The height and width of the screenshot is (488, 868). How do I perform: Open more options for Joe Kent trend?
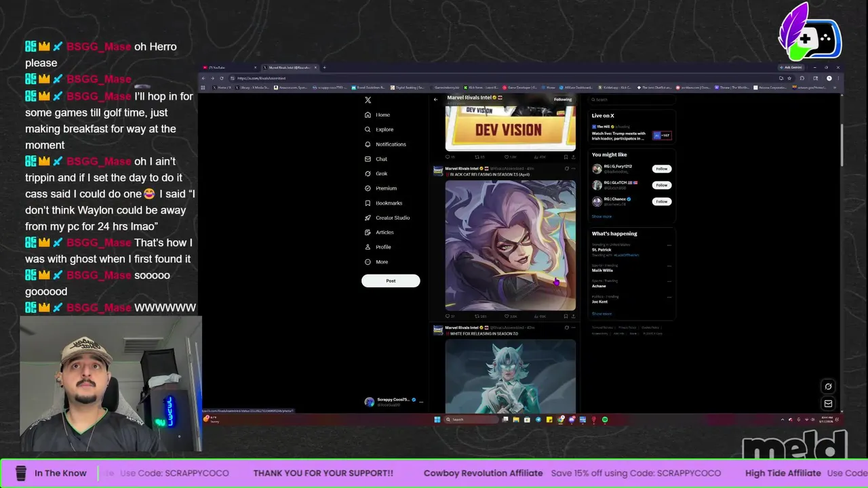pos(669,297)
